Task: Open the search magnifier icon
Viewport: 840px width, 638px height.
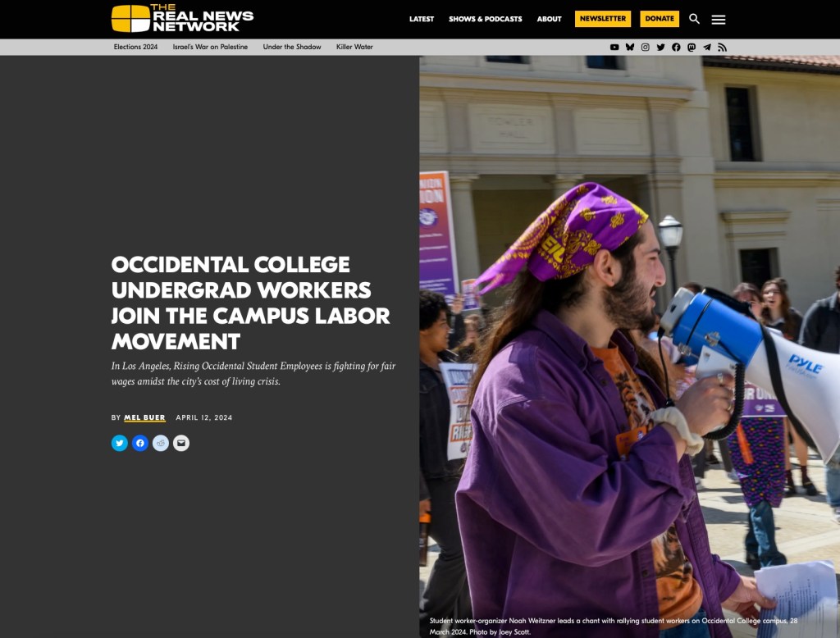Action: point(694,19)
